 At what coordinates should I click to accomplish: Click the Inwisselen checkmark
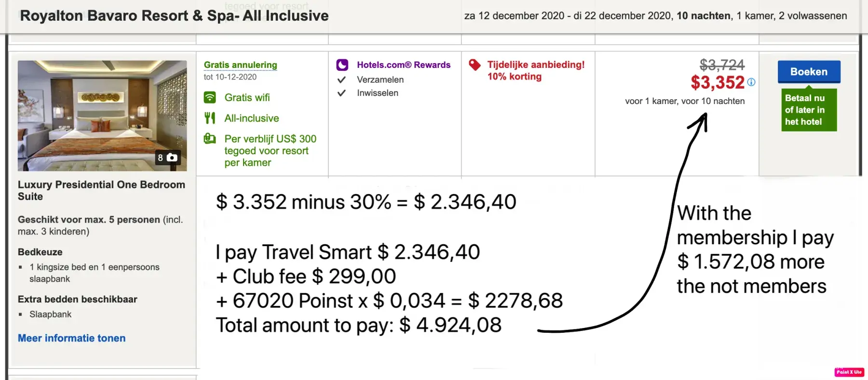[341, 93]
